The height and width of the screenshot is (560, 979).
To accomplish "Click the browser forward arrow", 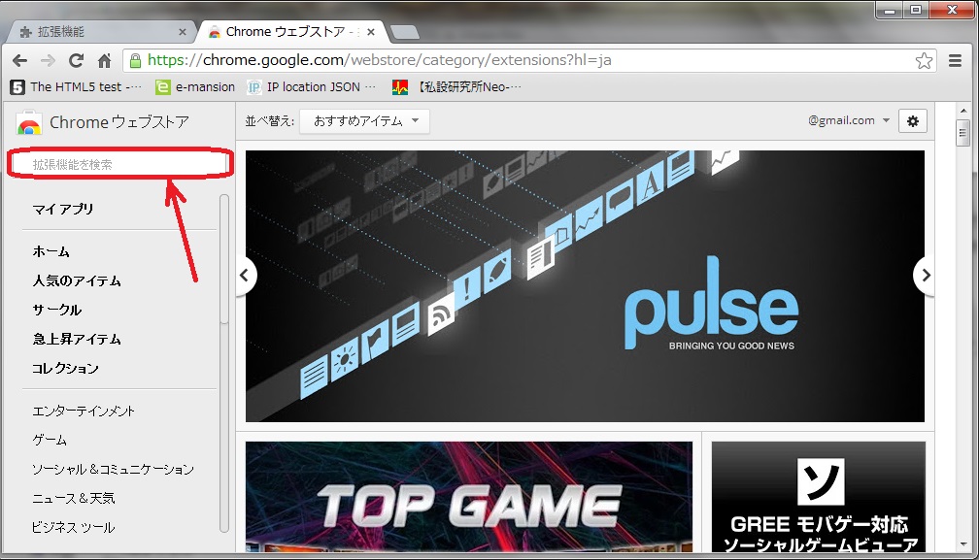I will [49, 60].
